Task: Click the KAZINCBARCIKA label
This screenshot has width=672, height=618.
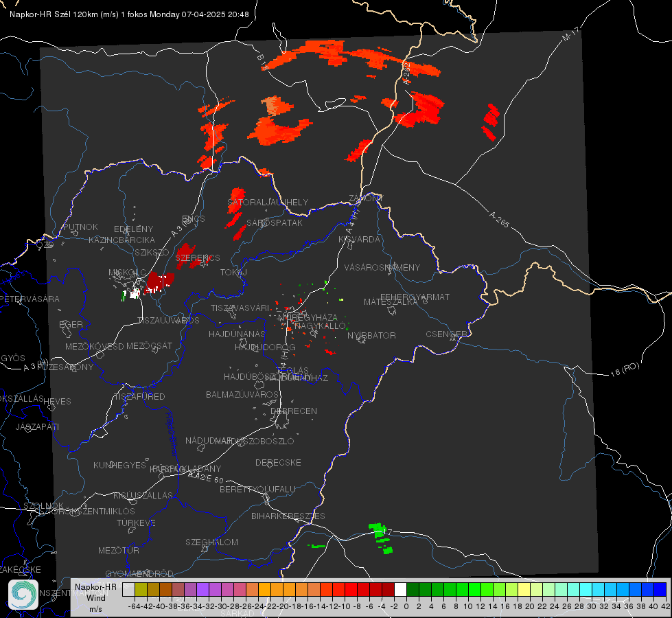Action: pyautogui.click(x=121, y=240)
